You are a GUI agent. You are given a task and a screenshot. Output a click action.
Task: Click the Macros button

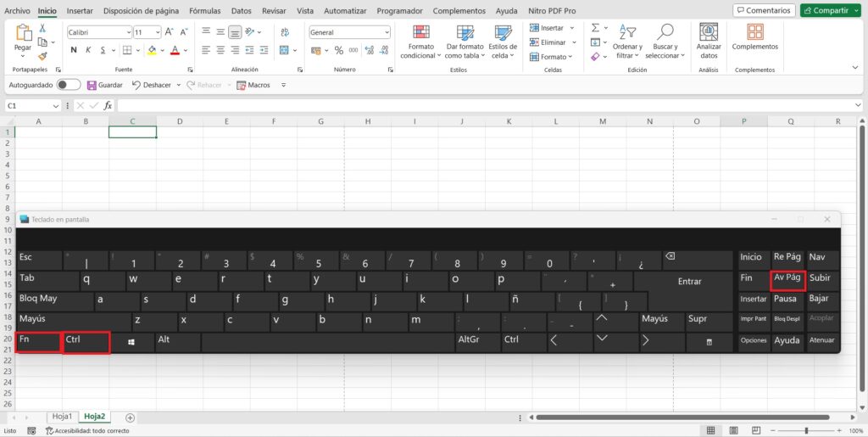point(253,85)
